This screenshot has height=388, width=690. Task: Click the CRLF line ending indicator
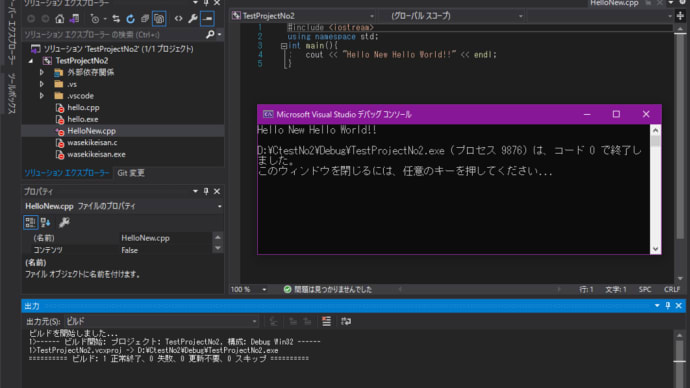tap(672, 289)
